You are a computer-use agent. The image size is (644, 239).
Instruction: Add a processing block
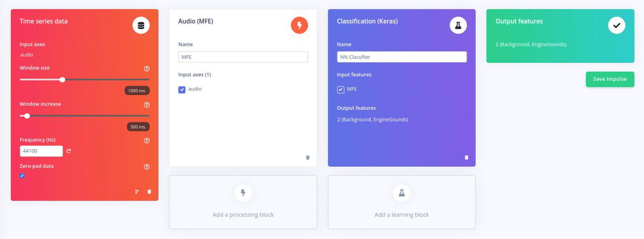coord(243,202)
